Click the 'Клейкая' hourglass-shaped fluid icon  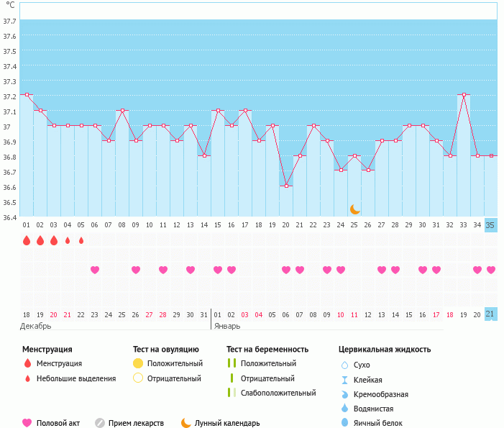[344, 380]
